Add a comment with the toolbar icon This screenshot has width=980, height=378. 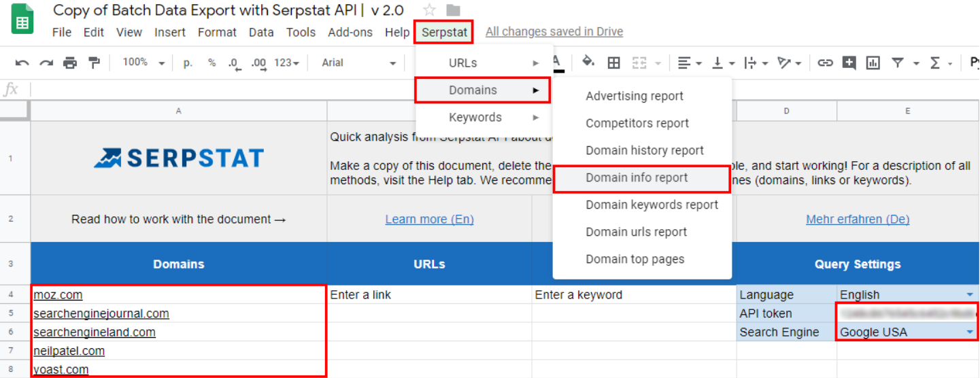(x=849, y=63)
